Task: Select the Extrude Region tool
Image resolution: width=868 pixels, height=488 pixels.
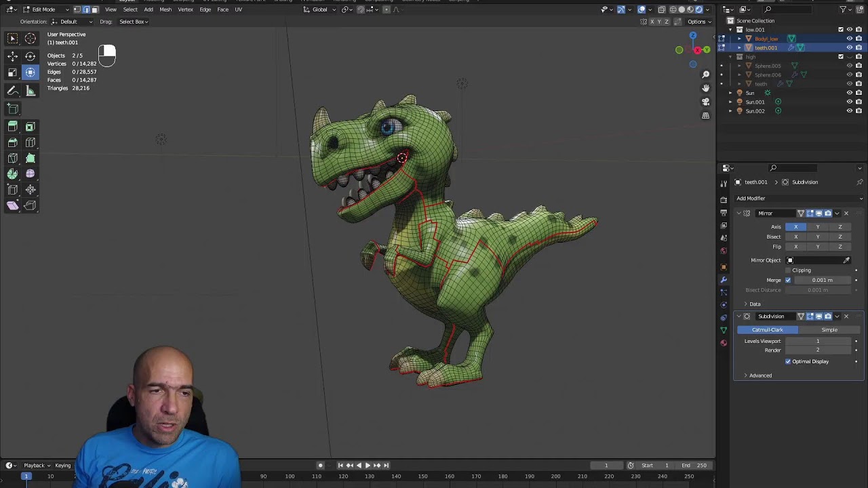Action: coord(12,127)
